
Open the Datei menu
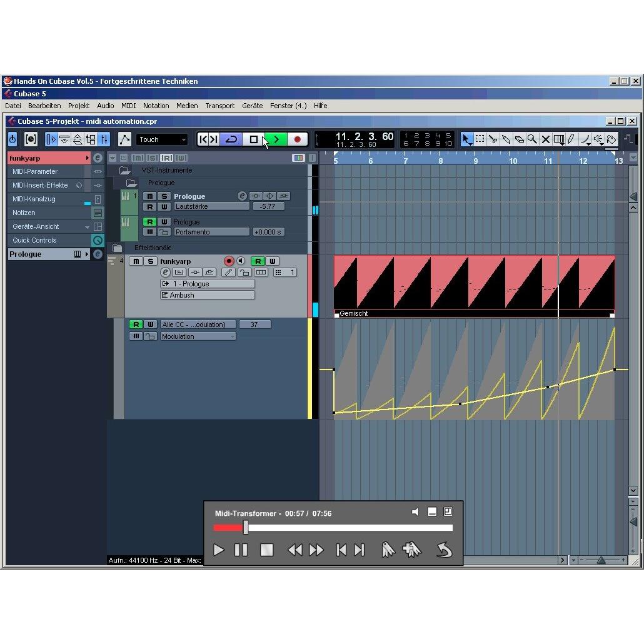13,106
